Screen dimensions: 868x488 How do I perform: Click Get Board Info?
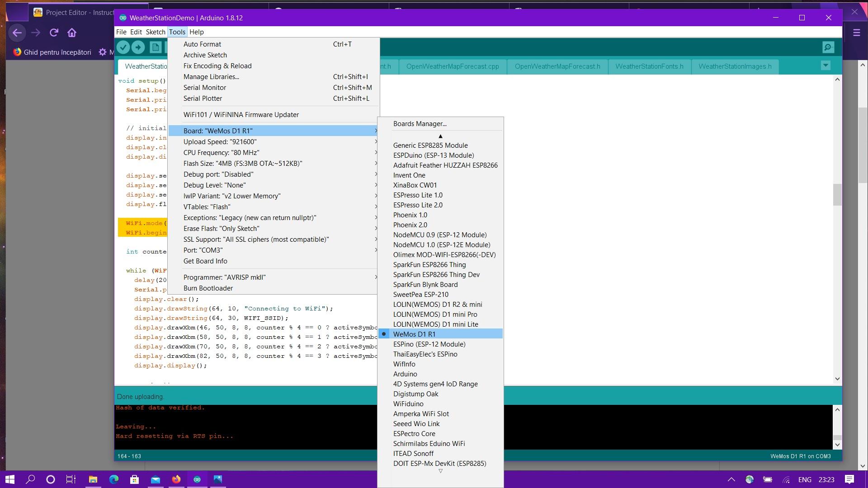(x=274, y=261)
